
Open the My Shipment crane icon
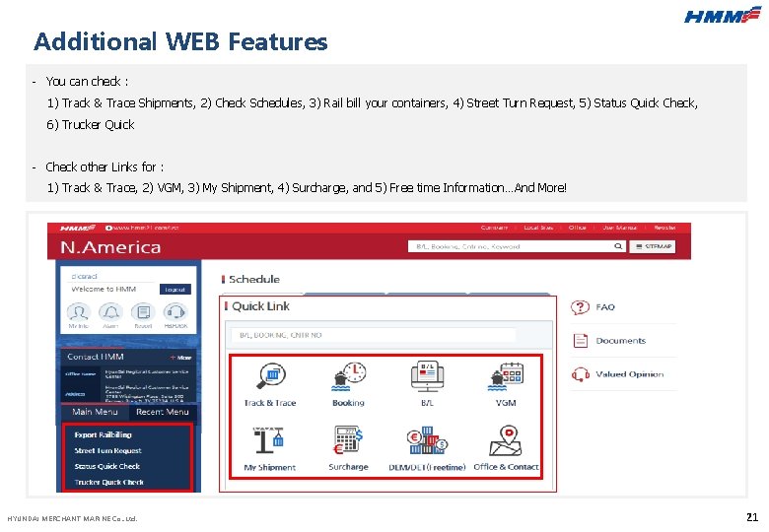click(269, 440)
